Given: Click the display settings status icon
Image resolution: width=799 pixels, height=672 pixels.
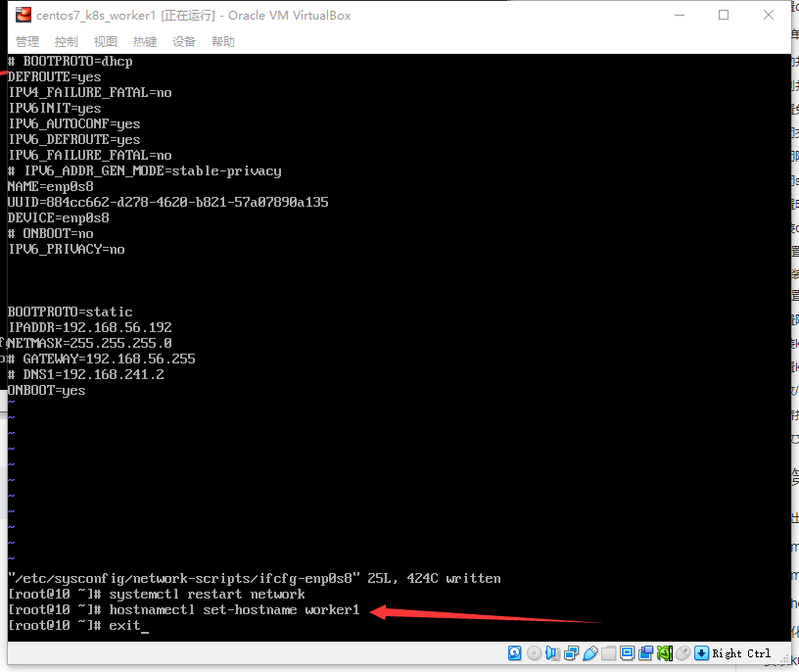Looking at the screenshot, I should 628,653.
